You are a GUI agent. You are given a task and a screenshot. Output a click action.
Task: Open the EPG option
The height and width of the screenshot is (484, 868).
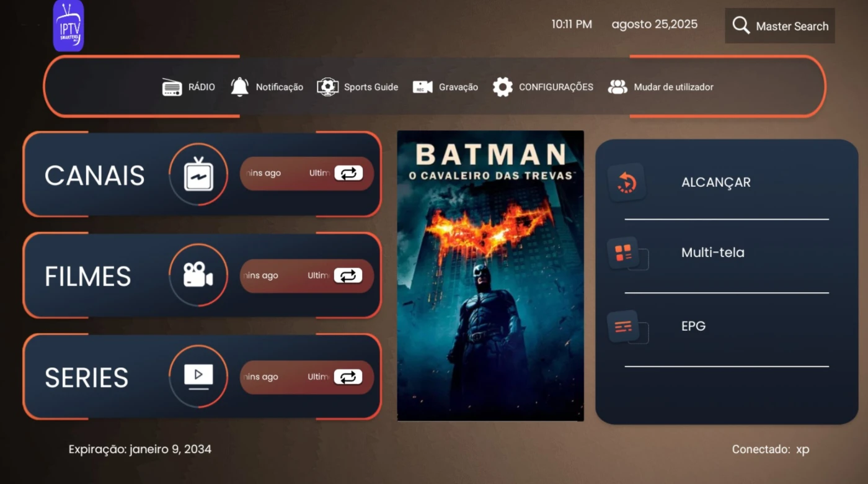[x=693, y=326]
